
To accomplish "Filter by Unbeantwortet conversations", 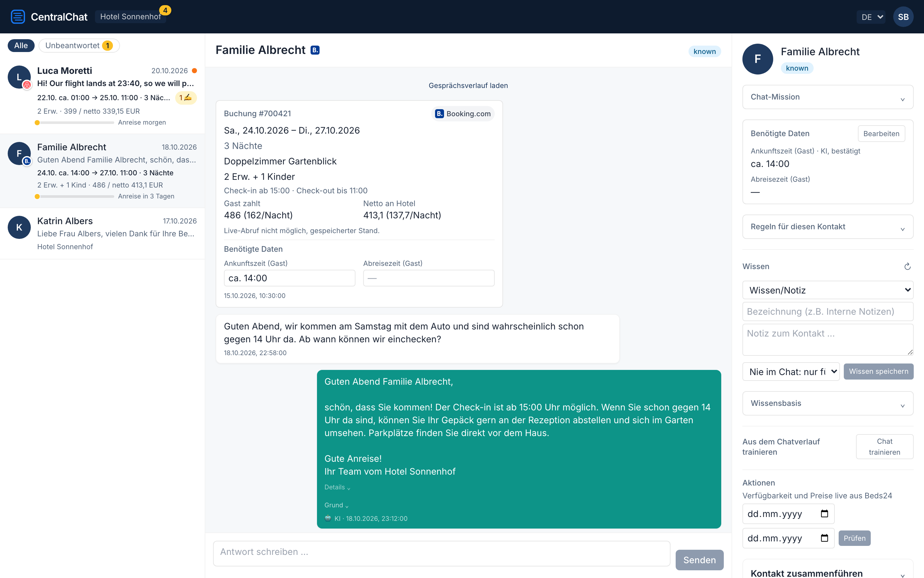I will 79,46.
